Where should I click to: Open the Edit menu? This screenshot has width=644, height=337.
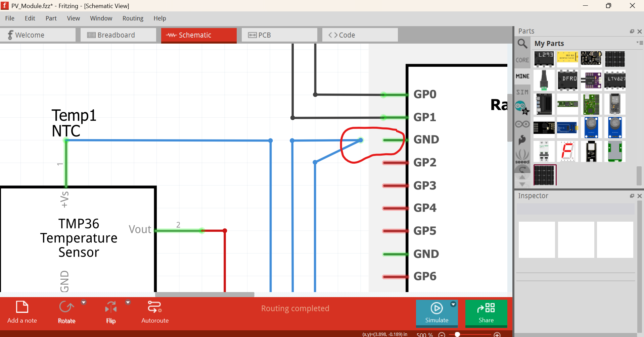click(x=30, y=18)
